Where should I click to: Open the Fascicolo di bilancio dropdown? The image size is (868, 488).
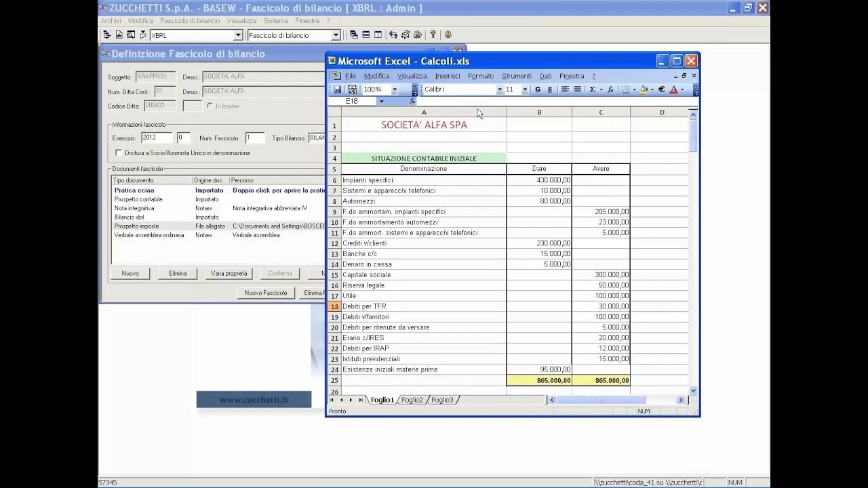click(336, 35)
